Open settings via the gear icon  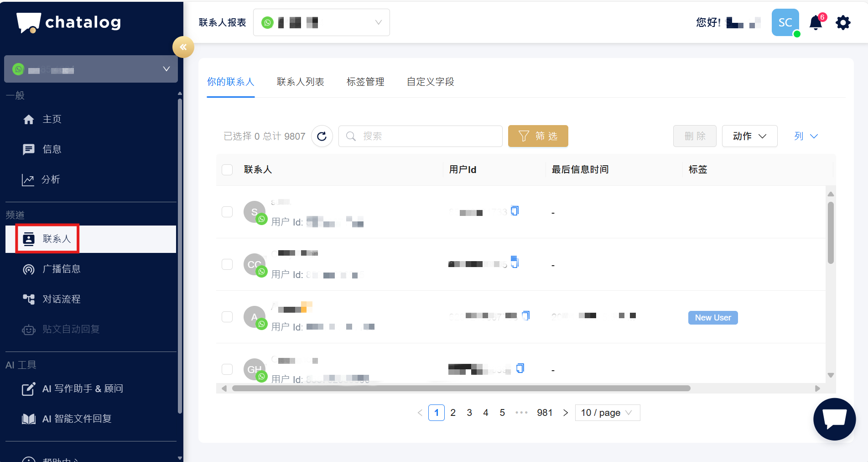[843, 23]
